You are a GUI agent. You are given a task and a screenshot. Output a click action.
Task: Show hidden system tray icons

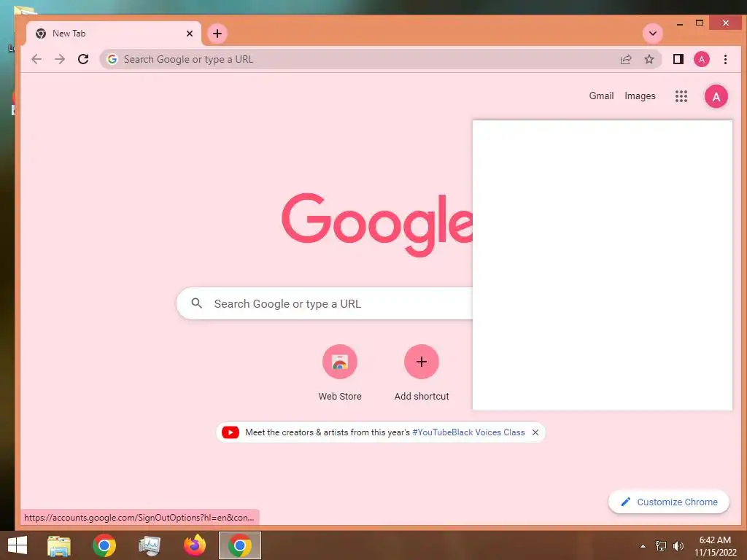coord(643,546)
